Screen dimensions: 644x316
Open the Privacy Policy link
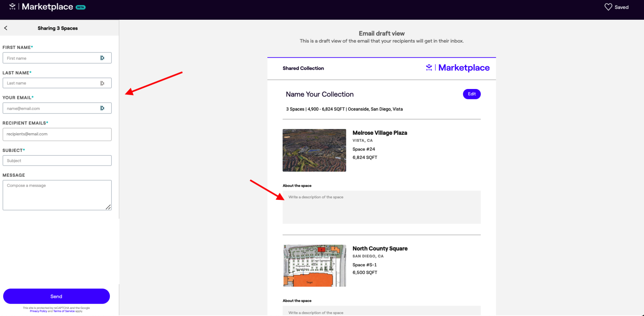point(38,311)
